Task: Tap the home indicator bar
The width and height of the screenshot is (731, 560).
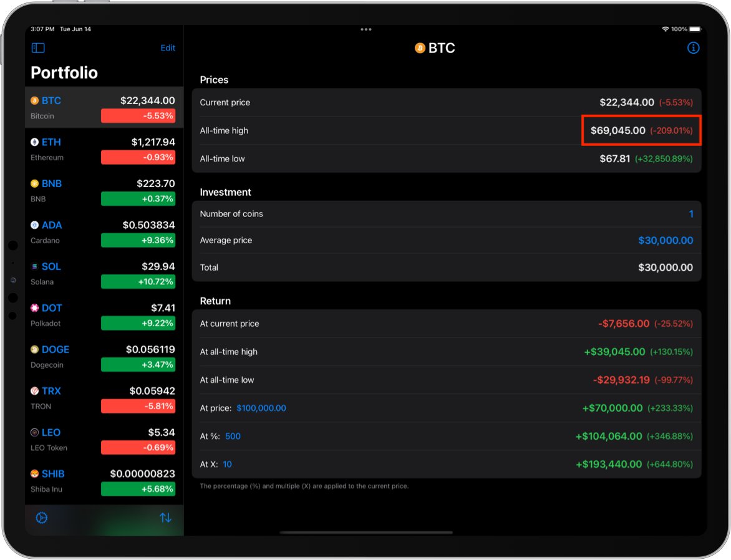Action: tap(366, 532)
